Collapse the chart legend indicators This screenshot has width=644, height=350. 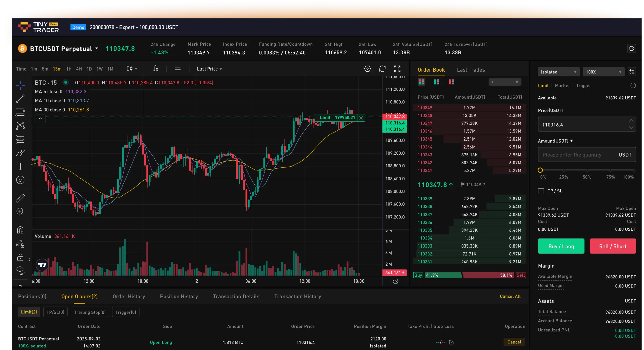pos(40,118)
